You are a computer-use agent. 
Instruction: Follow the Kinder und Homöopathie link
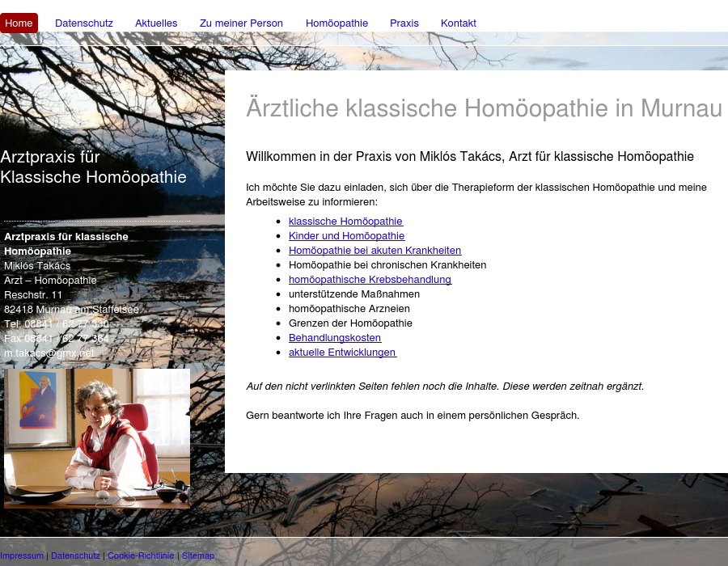(x=346, y=236)
